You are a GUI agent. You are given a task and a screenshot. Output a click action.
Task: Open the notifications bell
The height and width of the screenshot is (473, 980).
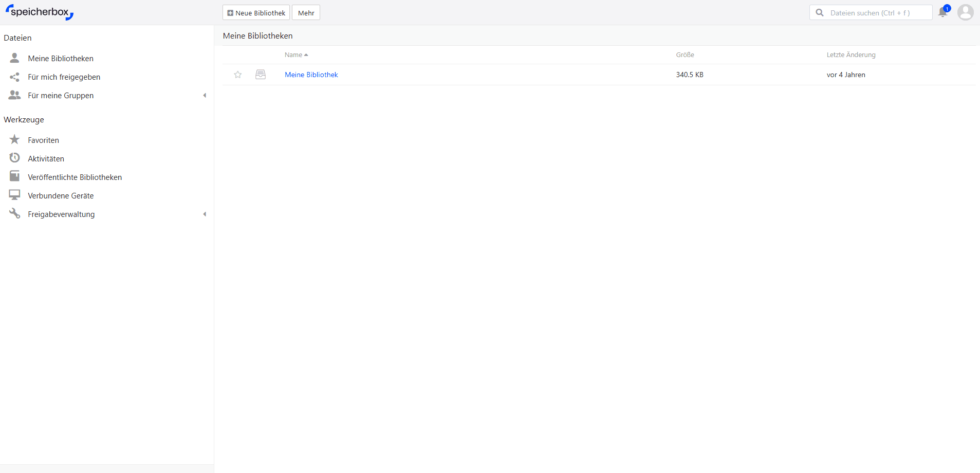942,12
